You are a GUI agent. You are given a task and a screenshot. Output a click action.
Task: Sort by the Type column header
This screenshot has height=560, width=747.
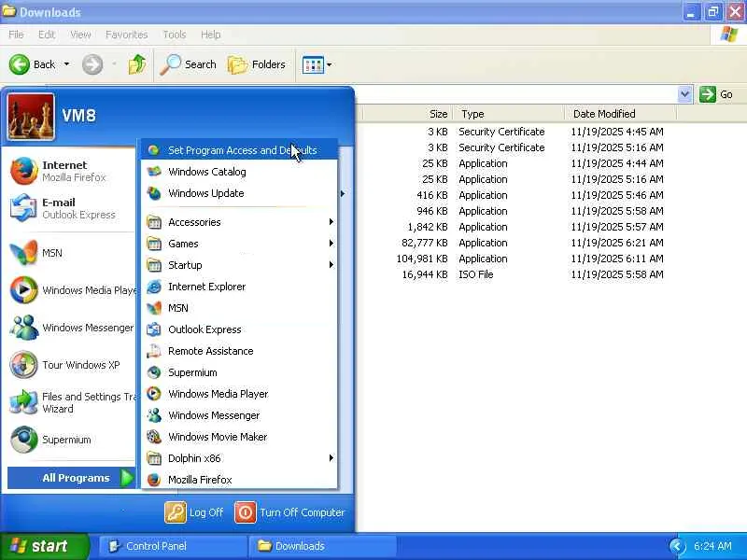pos(508,114)
